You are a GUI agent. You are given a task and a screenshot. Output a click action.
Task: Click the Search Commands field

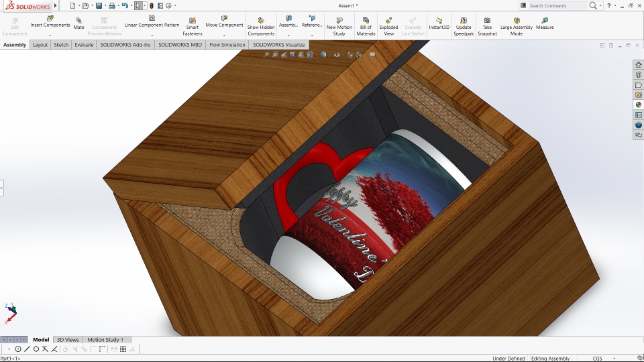pos(557,6)
